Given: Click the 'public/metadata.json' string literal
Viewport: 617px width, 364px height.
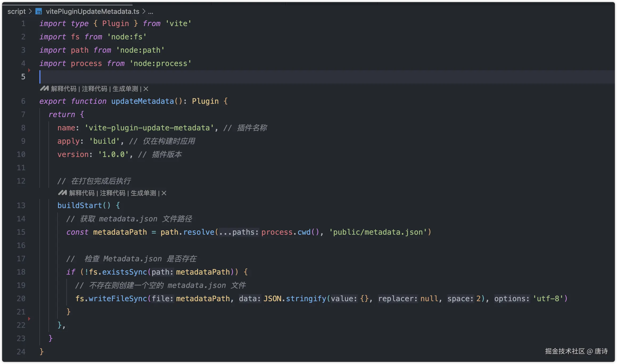Looking at the screenshot, I should tap(378, 232).
